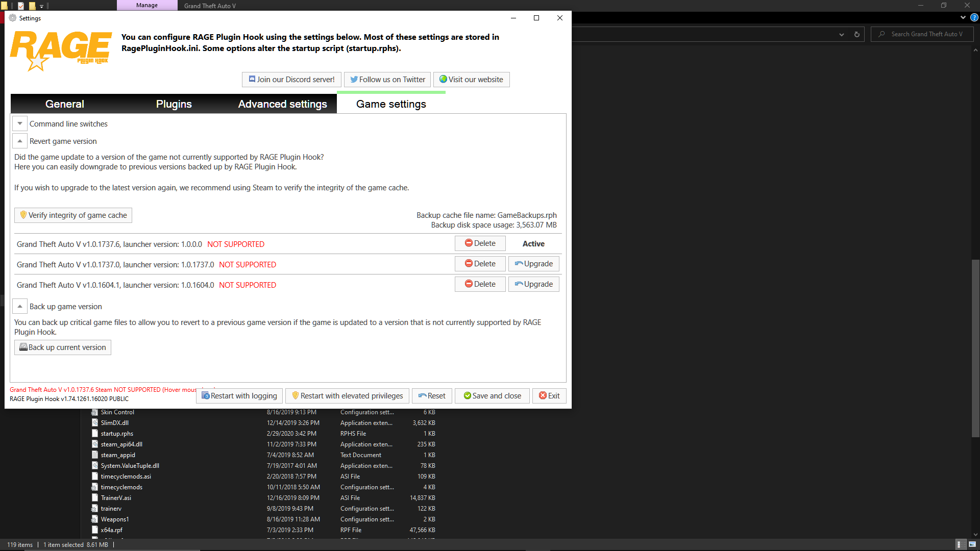Image resolution: width=980 pixels, height=551 pixels.
Task: Click the Discord icon on the join button
Action: coord(252,79)
